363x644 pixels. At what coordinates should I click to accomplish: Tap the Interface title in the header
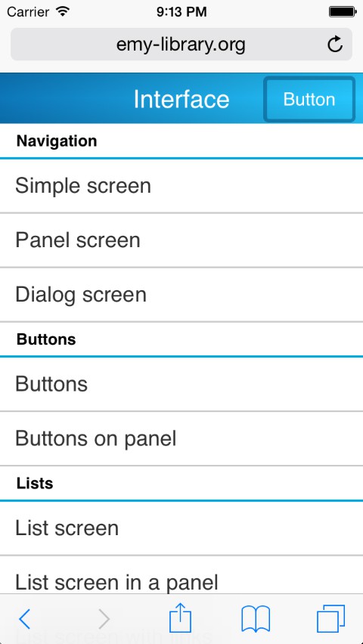tap(181, 99)
